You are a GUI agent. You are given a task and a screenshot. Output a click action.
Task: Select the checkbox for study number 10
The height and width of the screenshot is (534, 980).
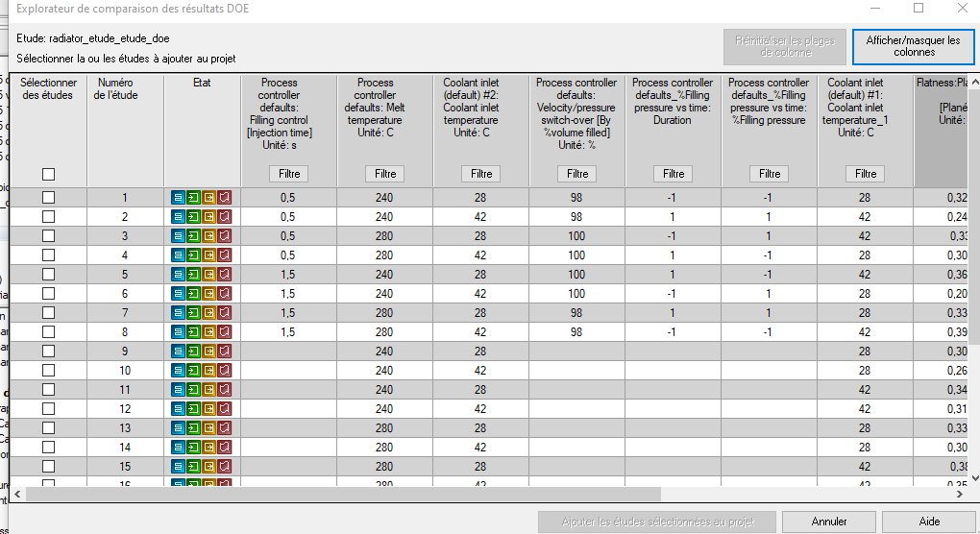click(49, 371)
